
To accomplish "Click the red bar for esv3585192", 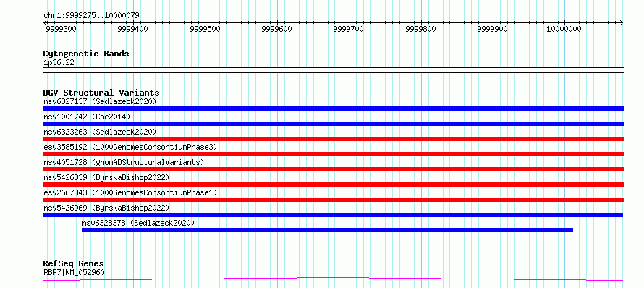I will [333, 154].
